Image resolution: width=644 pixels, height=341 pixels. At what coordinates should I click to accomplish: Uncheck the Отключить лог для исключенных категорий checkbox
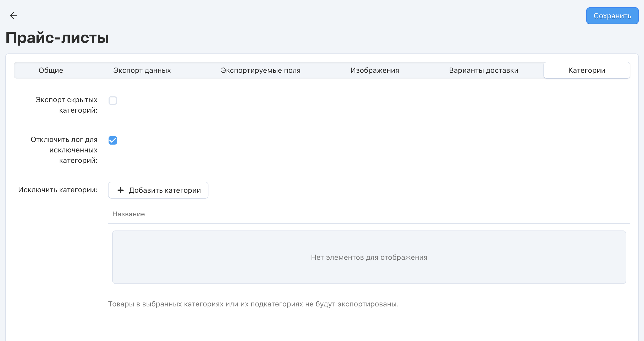(x=113, y=140)
